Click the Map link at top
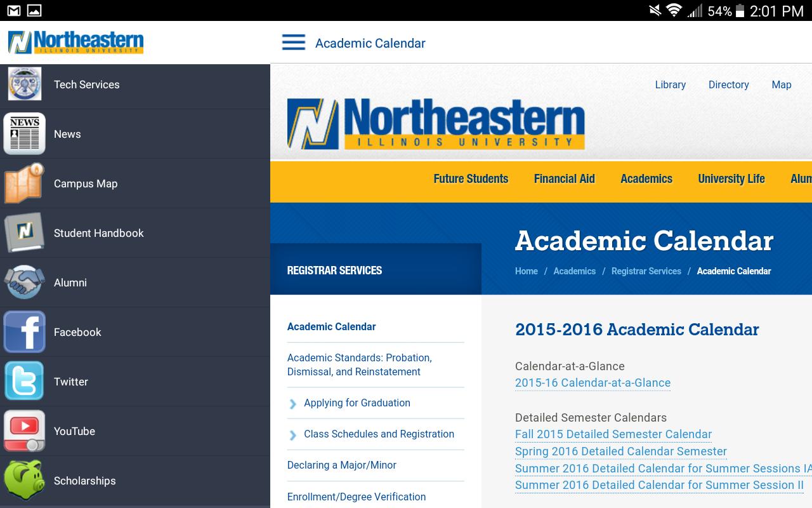This screenshot has width=812, height=508. pyautogui.click(x=782, y=84)
